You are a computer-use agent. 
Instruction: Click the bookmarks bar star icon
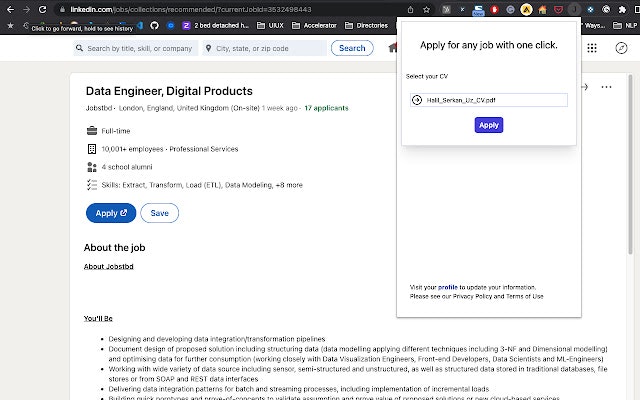click(11, 25)
